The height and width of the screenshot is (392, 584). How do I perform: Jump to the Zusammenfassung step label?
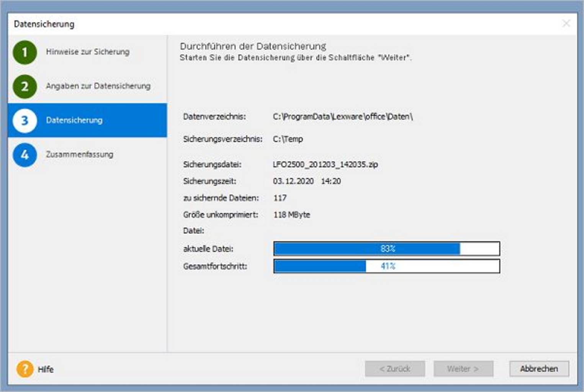[x=80, y=154]
